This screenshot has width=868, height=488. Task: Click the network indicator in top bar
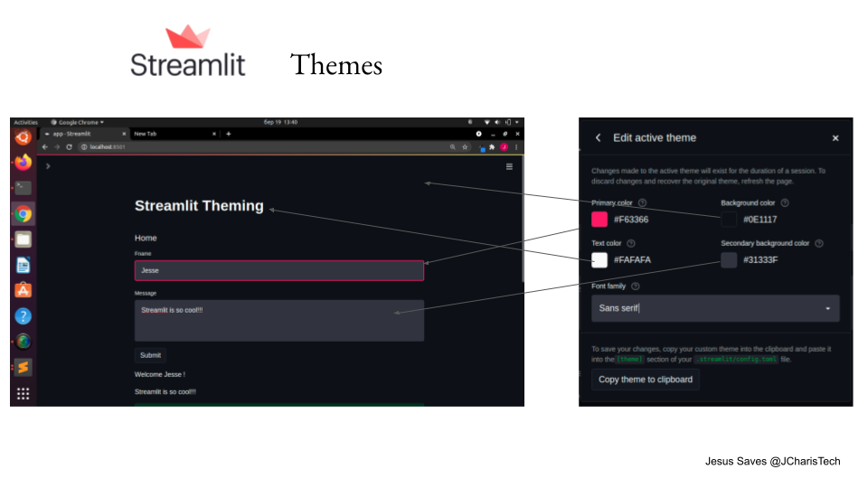point(486,122)
